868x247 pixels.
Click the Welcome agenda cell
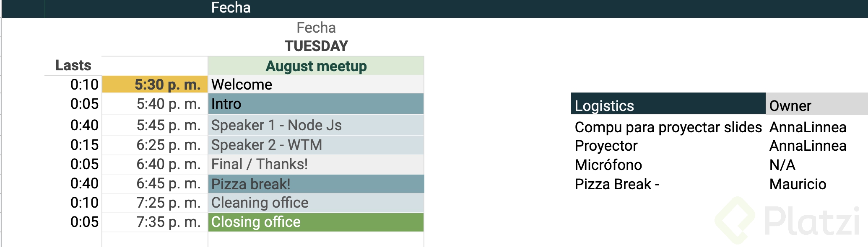(316, 85)
